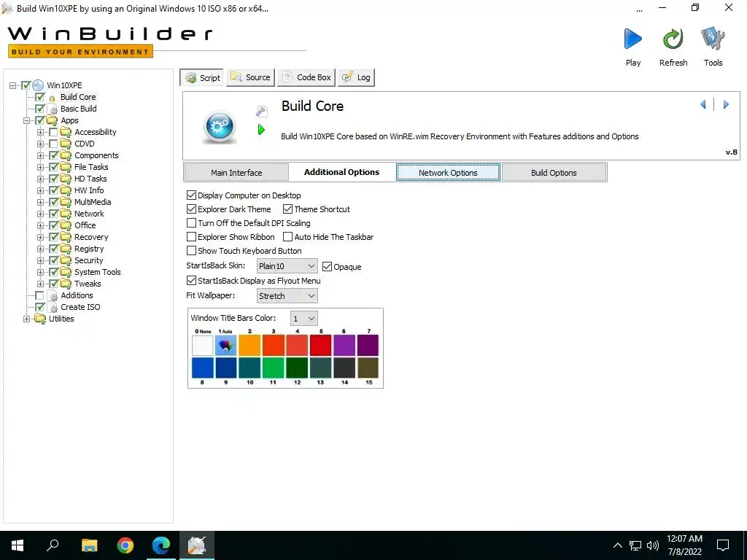Pick orange title bar color 2
747x560 pixels.
tap(249, 345)
